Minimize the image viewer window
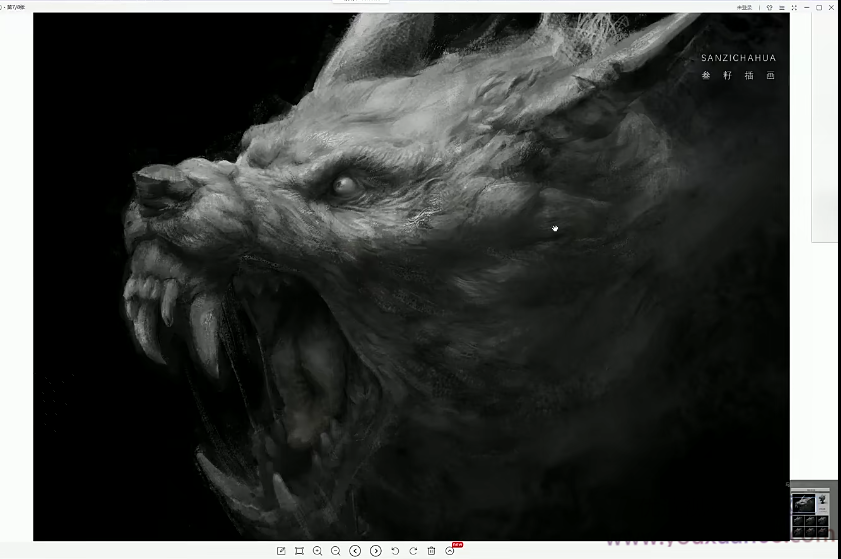The height and width of the screenshot is (559, 841). [x=806, y=7]
